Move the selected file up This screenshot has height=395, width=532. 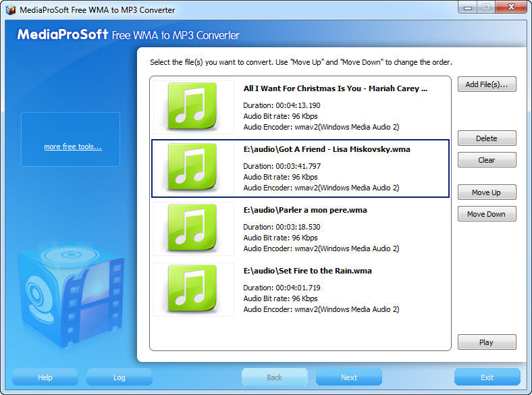point(487,192)
